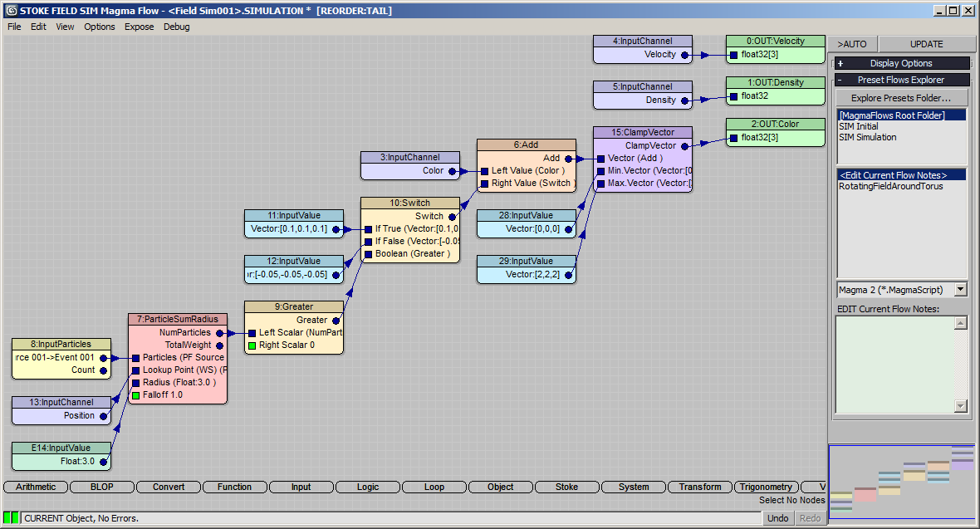
Task: Click the Position output socket on 13:InputChannel
Action: [x=104, y=416]
